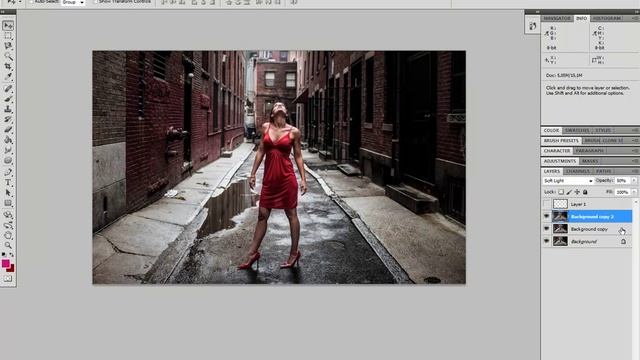Select the Path Selection tool

(8, 193)
